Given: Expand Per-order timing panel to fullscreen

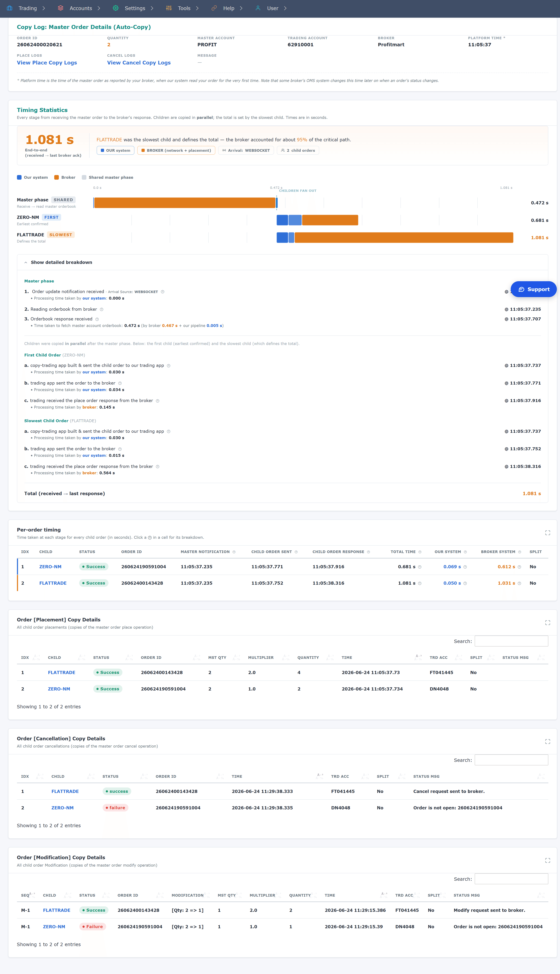Looking at the screenshot, I should coord(548,533).
